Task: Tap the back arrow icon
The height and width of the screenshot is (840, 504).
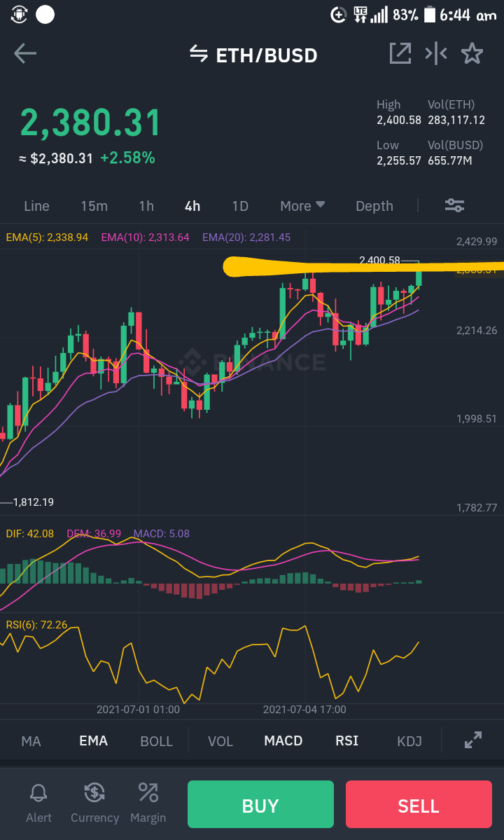Action: point(25,53)
